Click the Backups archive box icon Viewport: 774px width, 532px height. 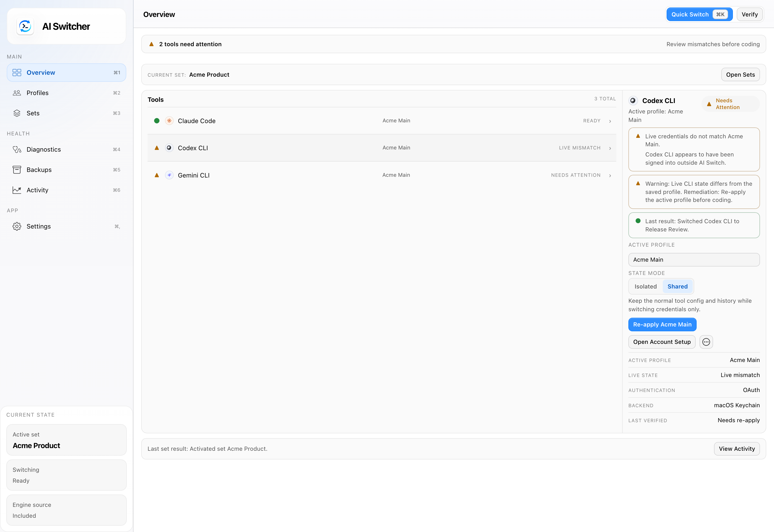click(x=17, y=170)
